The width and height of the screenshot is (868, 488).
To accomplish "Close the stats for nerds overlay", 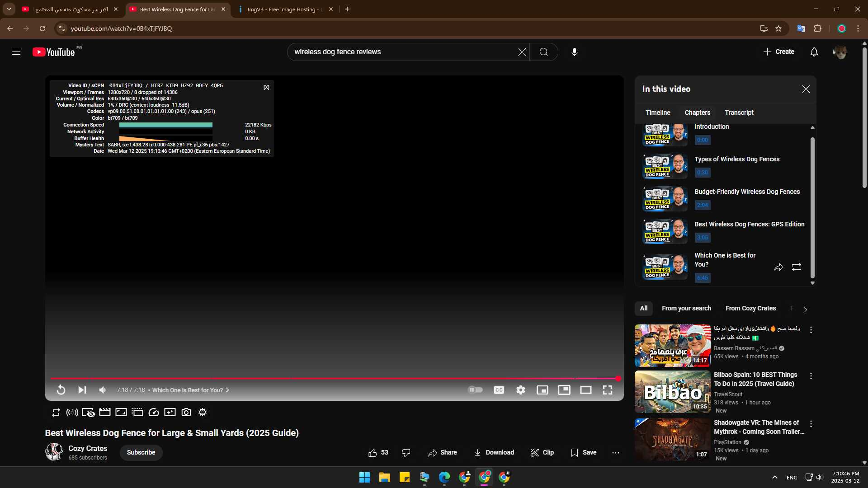I will (266, 87).
